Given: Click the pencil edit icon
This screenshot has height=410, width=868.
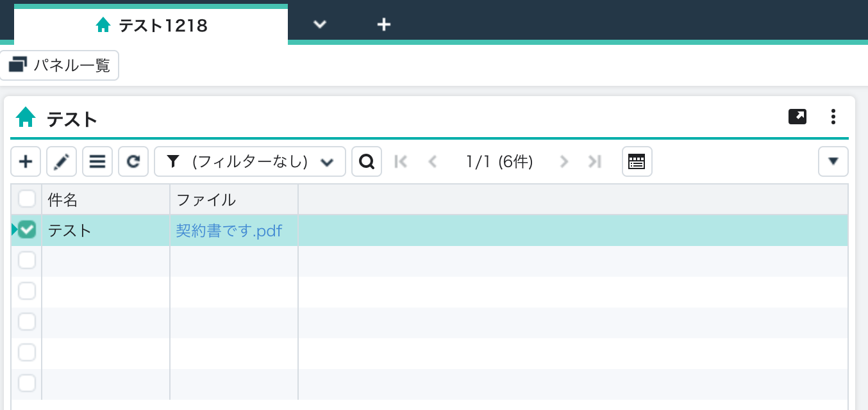Looking at the screenshot, I should [62, 161].
